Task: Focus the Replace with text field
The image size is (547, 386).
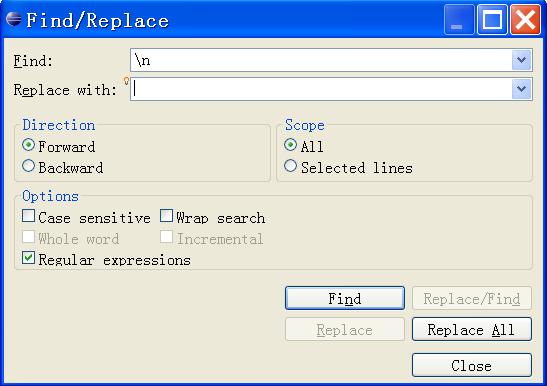Action: [321, 89]
